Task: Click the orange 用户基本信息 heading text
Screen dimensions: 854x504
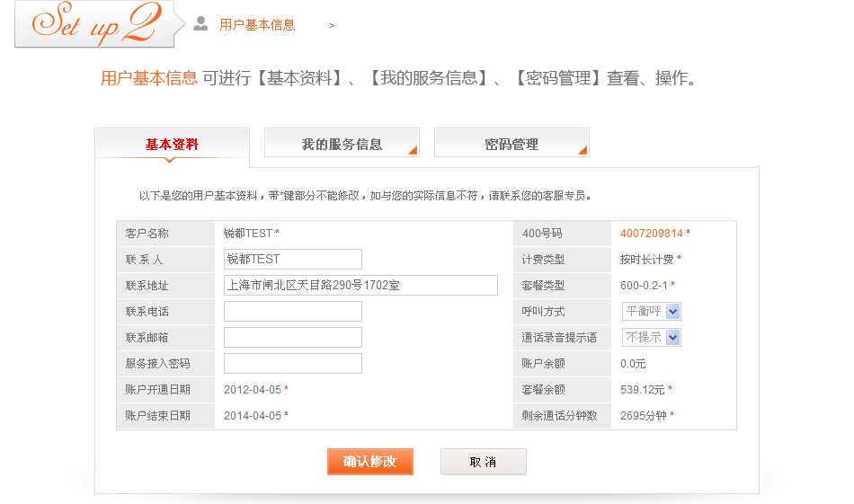Action: click(x=148, y=78)
